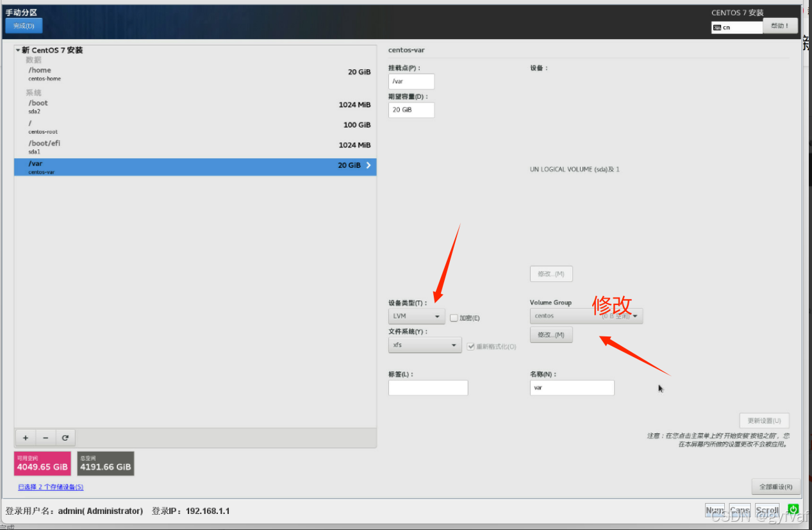Click the 100 GiB size value
This screenshot has width=812, height=530.
coord(357,125)
